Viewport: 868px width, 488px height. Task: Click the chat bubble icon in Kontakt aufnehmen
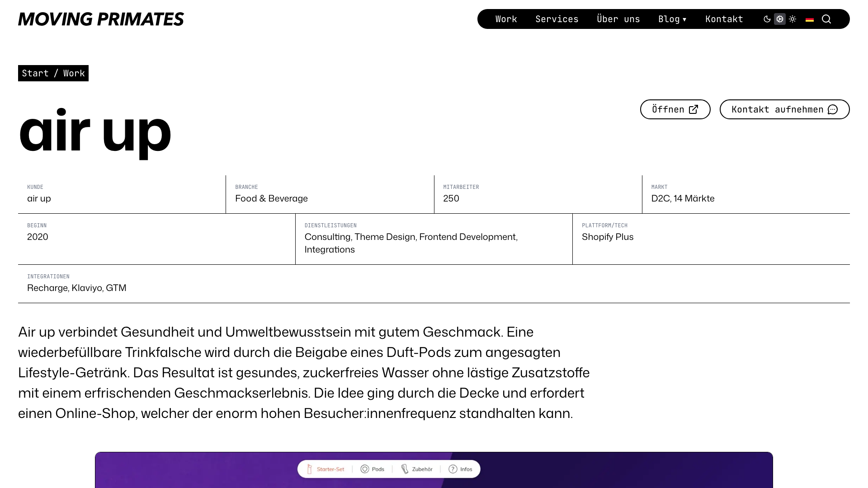pyautogui.click(x=833, y=109)
